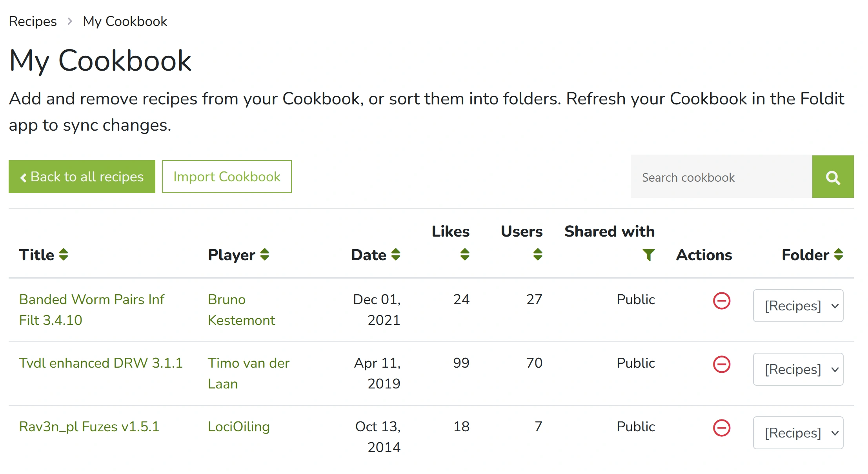Remove Rav3n_pl Fuzes recipe

click(x=721, y=428)
